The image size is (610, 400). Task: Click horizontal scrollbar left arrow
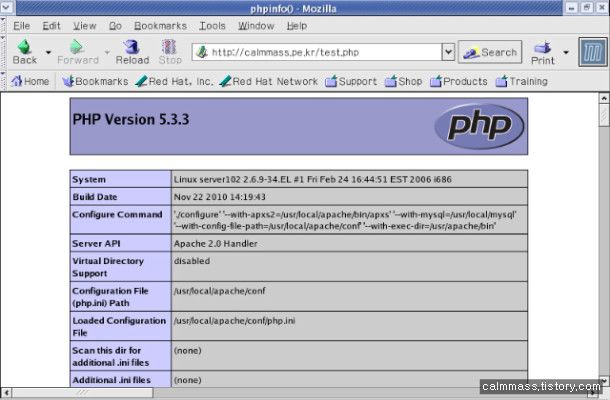point(6,393)
